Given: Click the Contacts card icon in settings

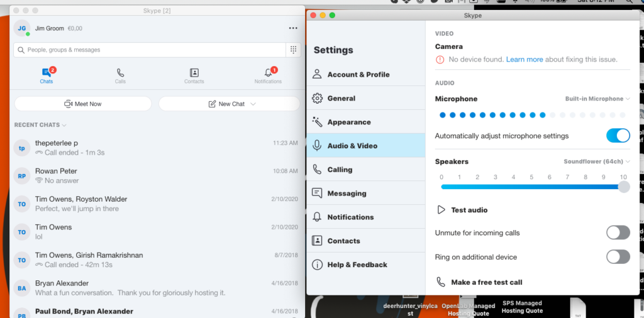Looking at the screenshot, I should [x=317, y=241].
